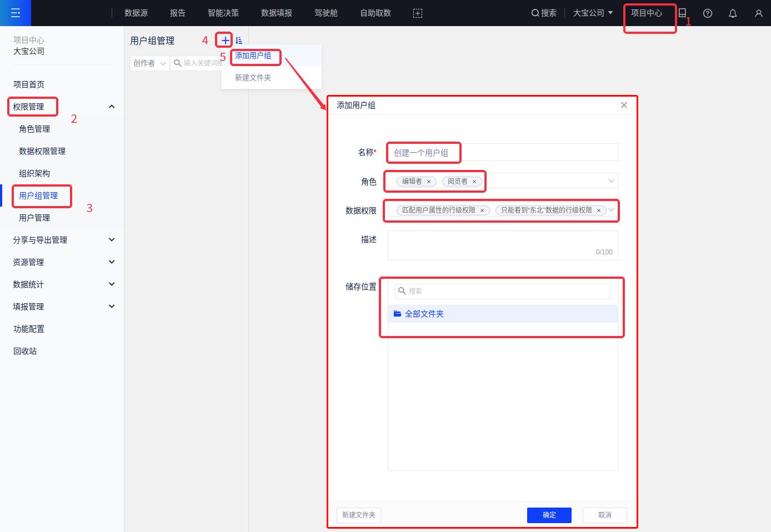
Task: Type in the 名称 input field
Action: tap(502, 152)
